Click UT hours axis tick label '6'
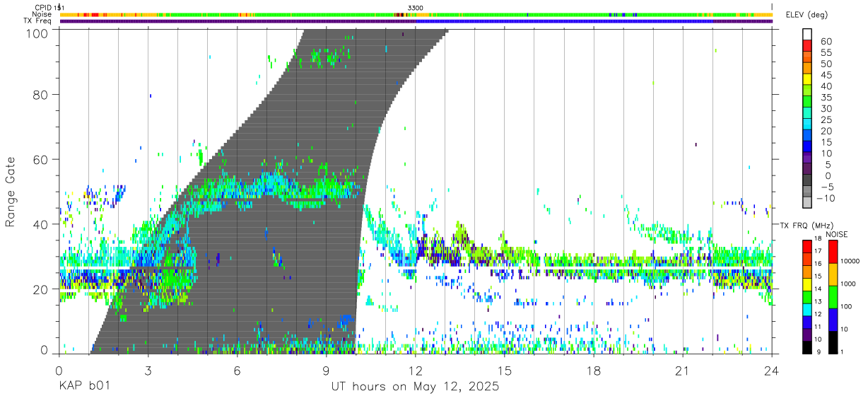The width and height of the screenshot is (868, 401). 237,371
